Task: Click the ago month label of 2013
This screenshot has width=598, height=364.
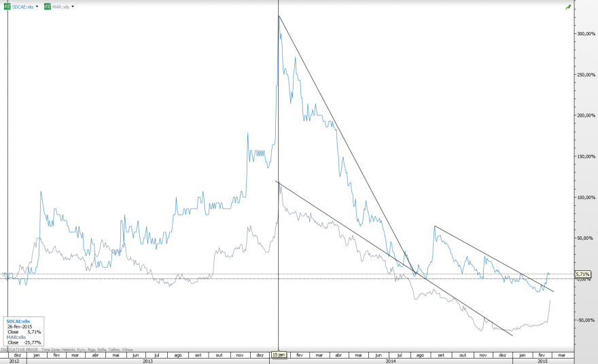Action: 178,355
